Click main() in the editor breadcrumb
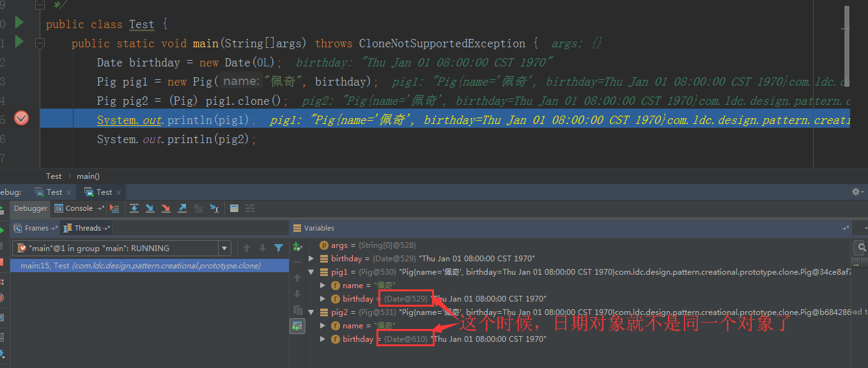The image size is (868, 368). point(88,176)
